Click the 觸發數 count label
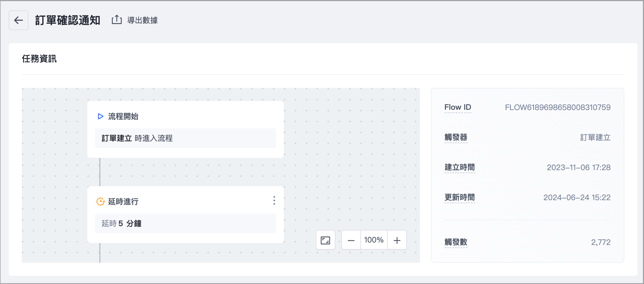Screen dimensions: 644x284 point(456,242)
